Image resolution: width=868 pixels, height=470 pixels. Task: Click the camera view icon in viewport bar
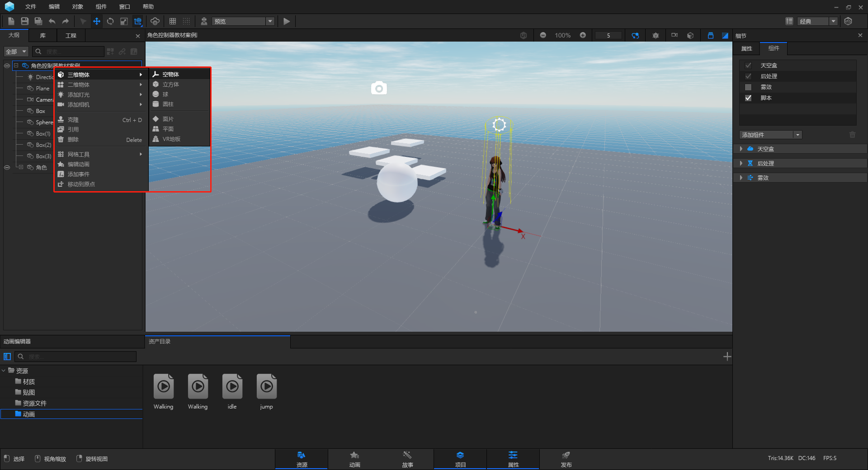coord(675,35)
